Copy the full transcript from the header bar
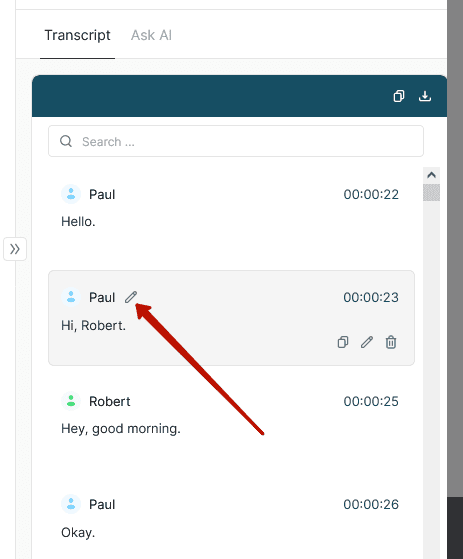Image resolution: width=463 pixels, height=559 pixels. coord(399,96)
